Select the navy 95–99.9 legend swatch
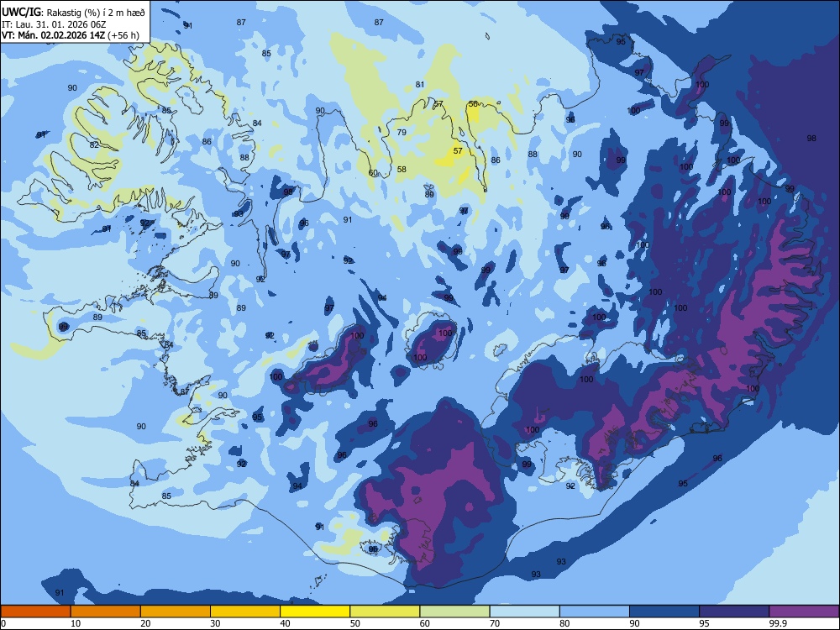This screenshot has width=840, height=630. (734, 612)
